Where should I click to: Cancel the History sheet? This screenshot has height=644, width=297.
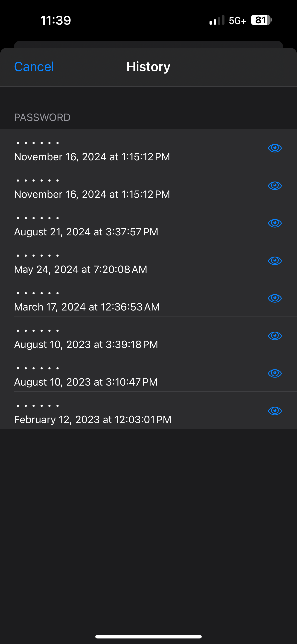34,67
